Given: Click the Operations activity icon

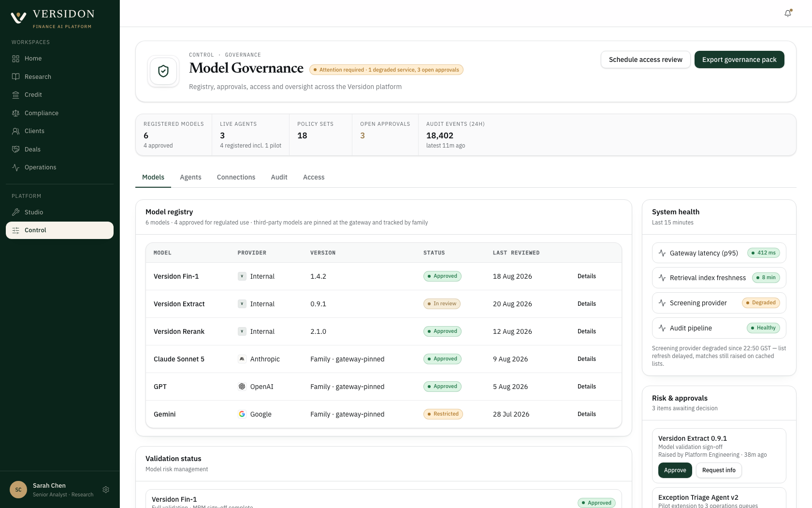Looking at the screenshot, I should (15, 167).
